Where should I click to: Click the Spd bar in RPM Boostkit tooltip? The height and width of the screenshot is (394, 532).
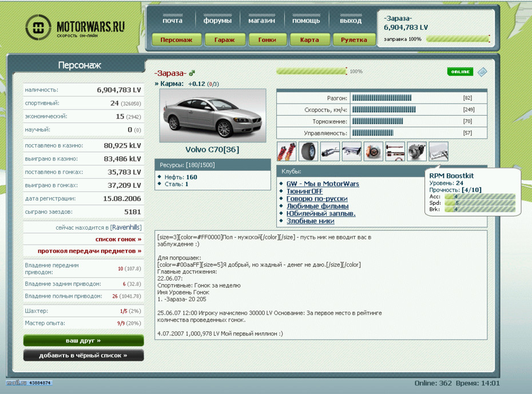[480, 203]
